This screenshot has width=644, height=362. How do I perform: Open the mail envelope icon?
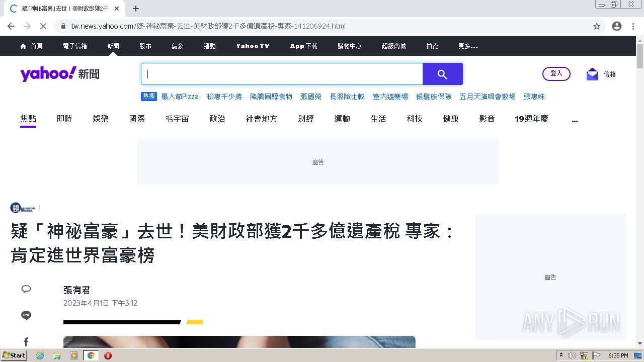coord(592,74)
